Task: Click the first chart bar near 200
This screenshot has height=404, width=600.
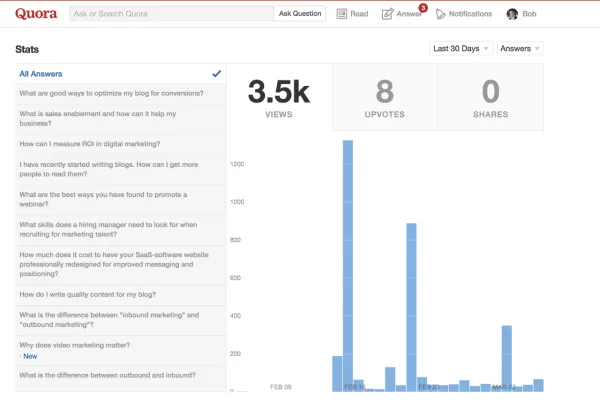Action: [x=337, y=374]
